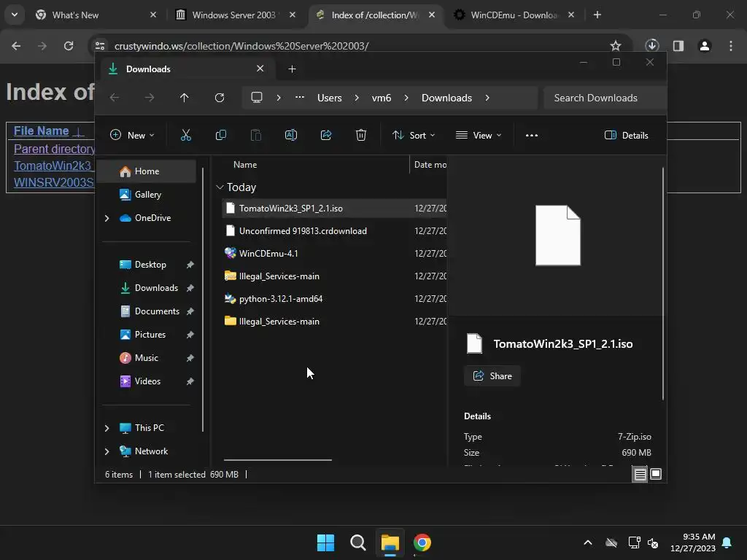Click the Rename icon in Explorer toolbar
The width and height of the screenshot is (747, 560).
[x=290, y=135]
